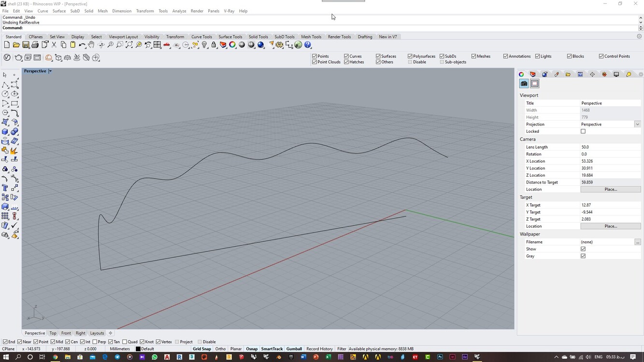Click the camera Location Place button
The width and height of the screenshot is (644, 362).
pos(611,189)
